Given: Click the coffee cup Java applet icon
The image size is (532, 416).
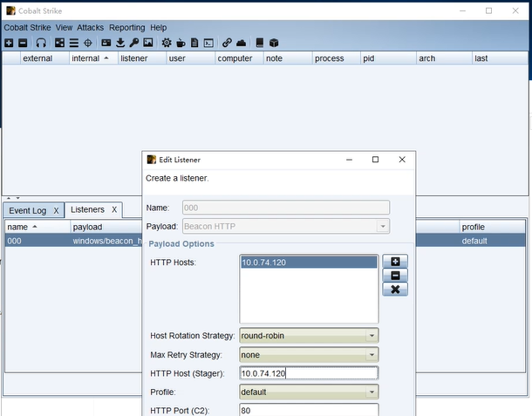Looking at the screenshot, I should point(181,43).
